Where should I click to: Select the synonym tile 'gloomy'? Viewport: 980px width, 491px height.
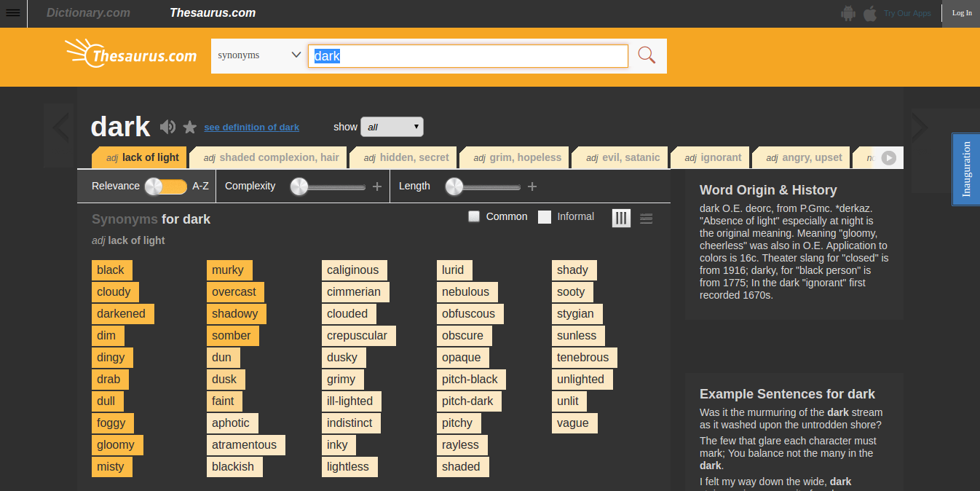(x=116, y=444)
